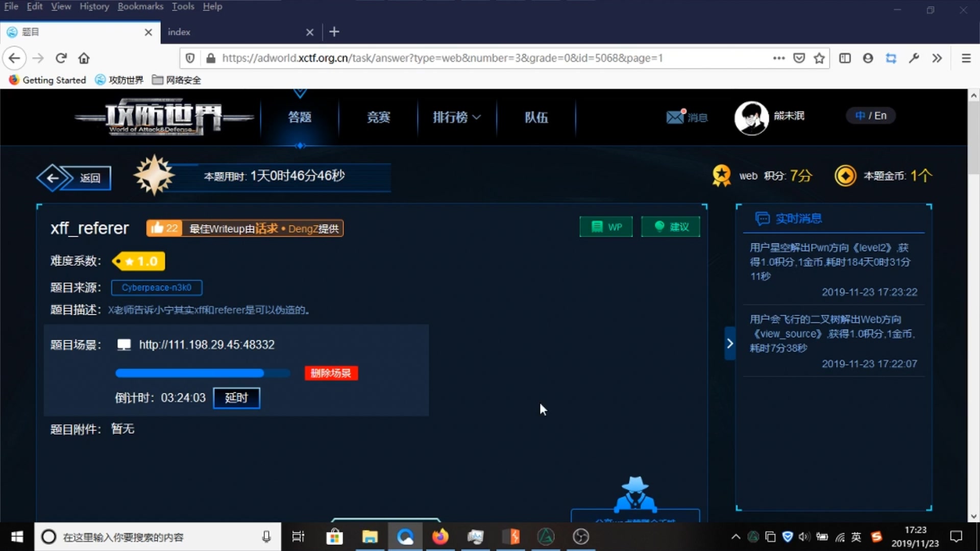Viewport: 980px width, 551px height.
Task: Select the 竞赛 navigation item
Action: click(x=378, y=117)
